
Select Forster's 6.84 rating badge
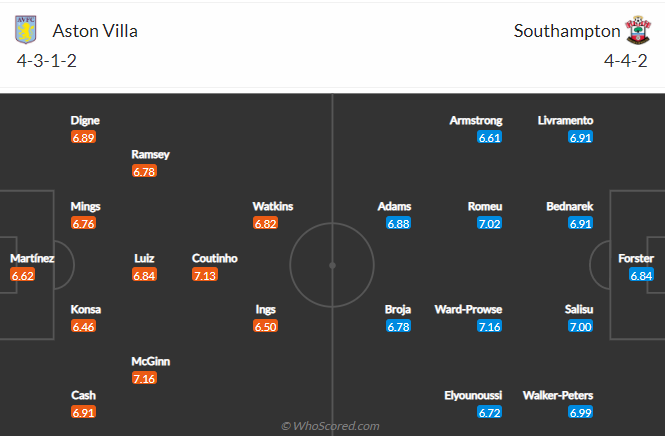tap(641, 276)
